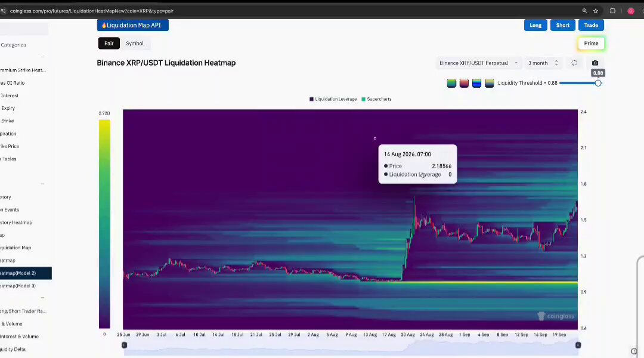Toggle the Supercharts legend series
The image size is (644, 358).
coord(376,99)
